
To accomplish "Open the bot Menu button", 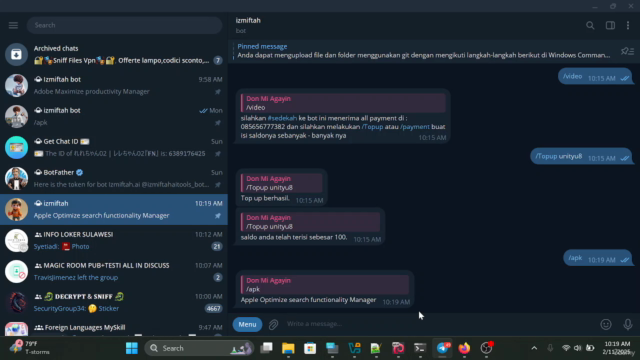I will point(247,324).
